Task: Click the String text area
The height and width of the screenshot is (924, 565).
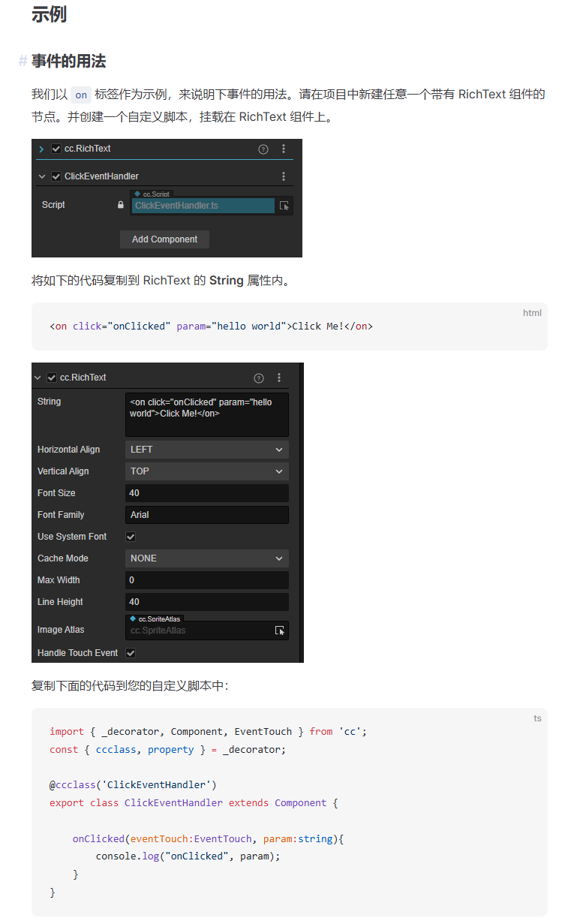Action: [x=207, y=414]
